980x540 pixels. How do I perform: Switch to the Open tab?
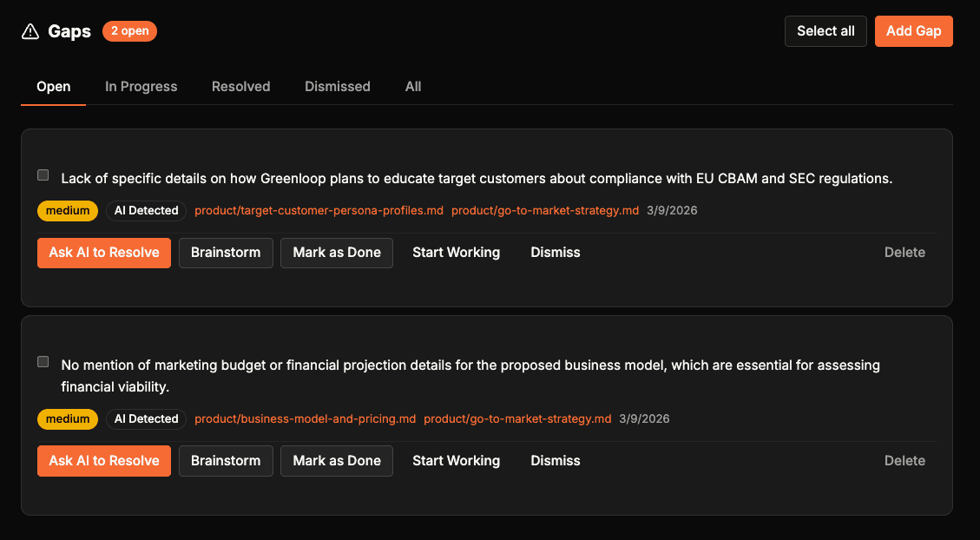pos(53,86)
